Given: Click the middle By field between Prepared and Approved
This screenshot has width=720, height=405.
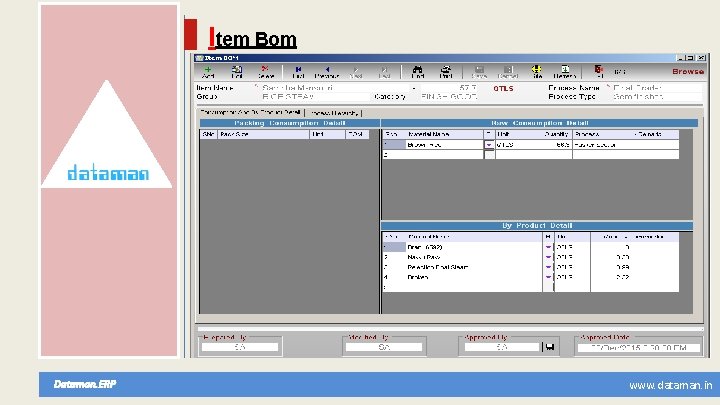Looking at the screenshot, I should (384, 347).
